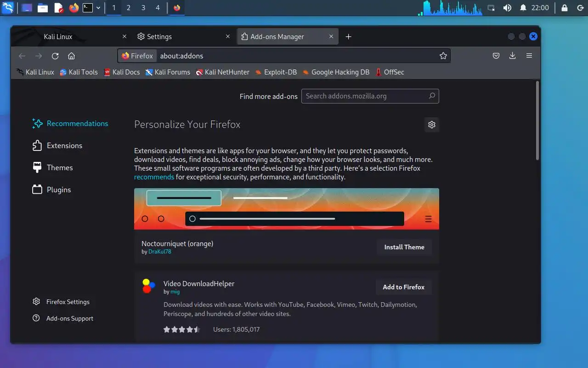The width and height of the screenshot is (588, 368).
Task: Switch to the Settings tab
Action: (183, 37)
